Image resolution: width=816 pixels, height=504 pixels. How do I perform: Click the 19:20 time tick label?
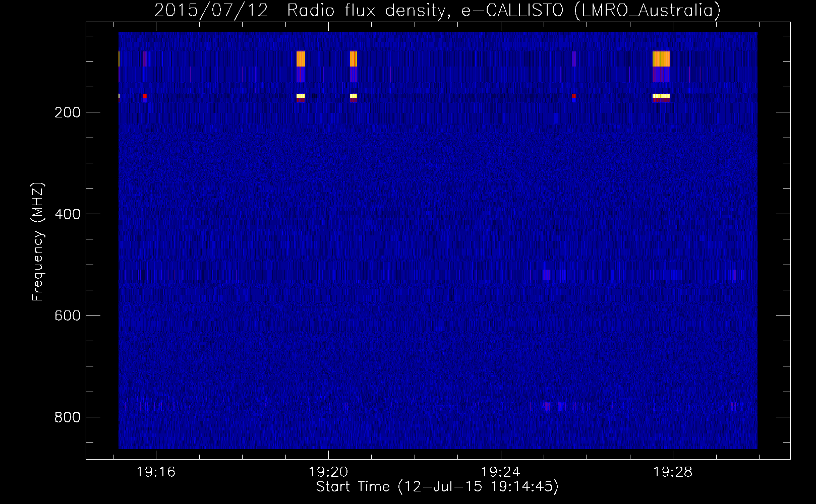click(x=328, y=472)
